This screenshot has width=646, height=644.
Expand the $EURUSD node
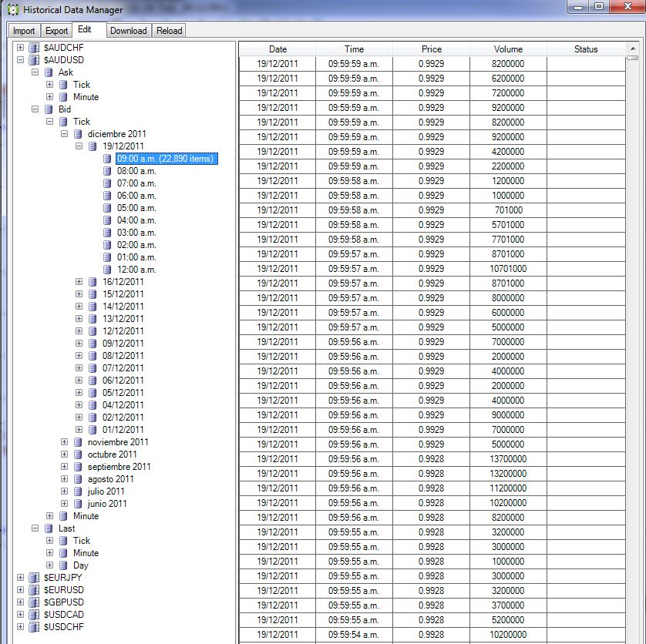20,589
